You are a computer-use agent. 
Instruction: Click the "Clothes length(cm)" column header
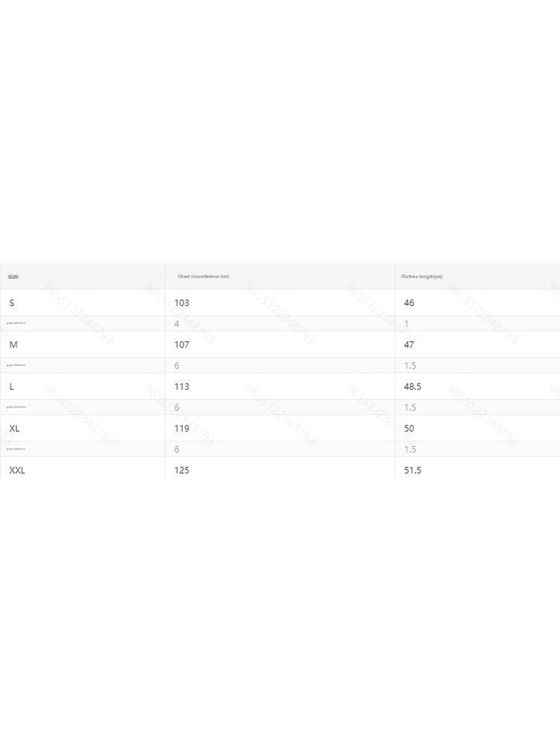[x=422, y=276]
